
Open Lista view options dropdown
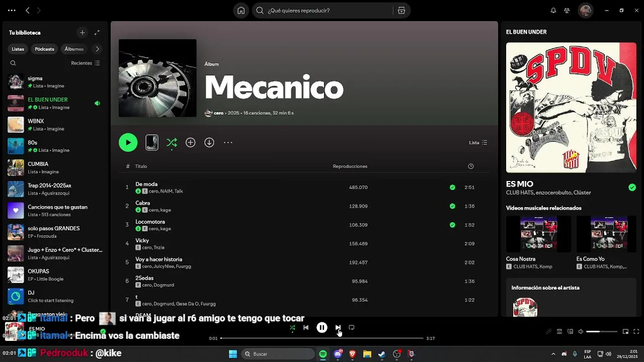pyautogui.click(x=478, y=143)
